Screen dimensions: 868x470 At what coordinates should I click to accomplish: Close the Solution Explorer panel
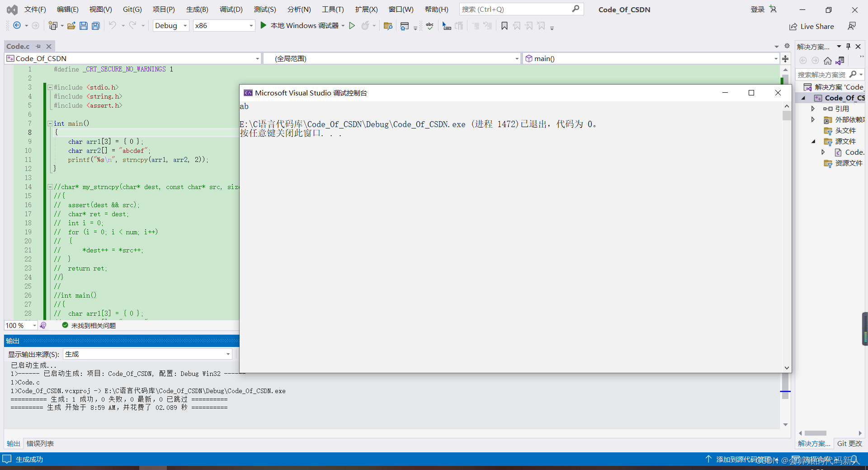click(858, 46)
